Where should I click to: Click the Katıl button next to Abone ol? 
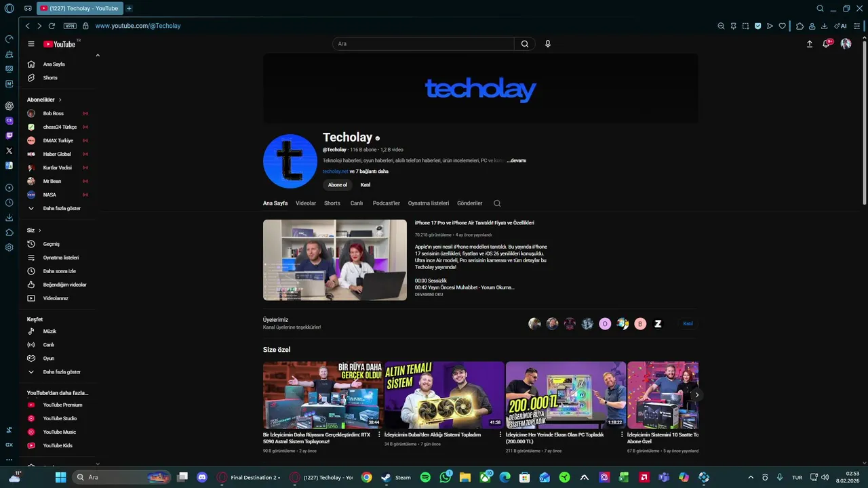pos(366,185)
